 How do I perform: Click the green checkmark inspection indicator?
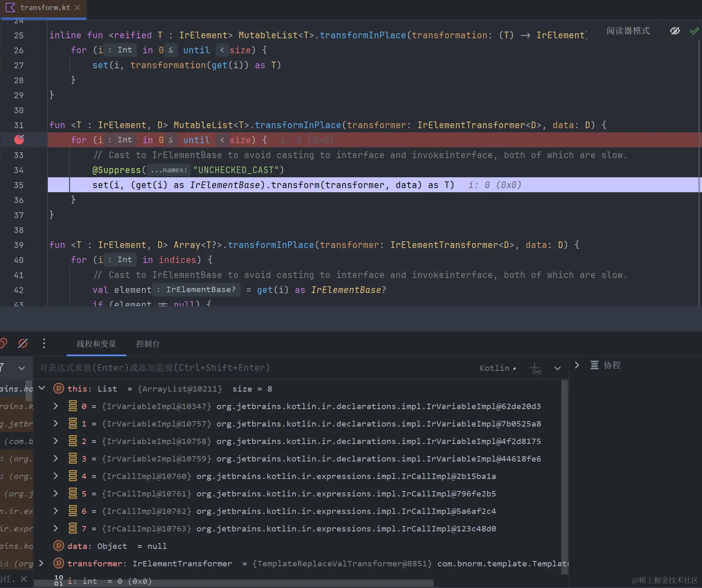click(x=694, y=31)
